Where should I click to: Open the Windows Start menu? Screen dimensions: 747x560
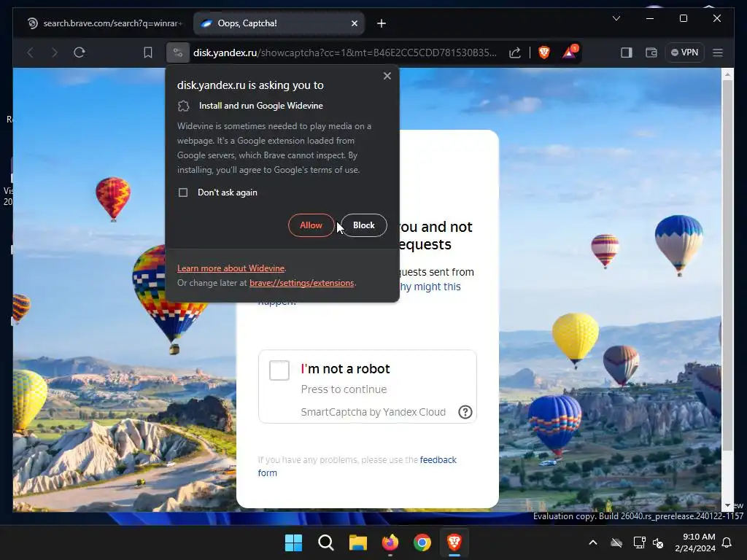[293, 542]
